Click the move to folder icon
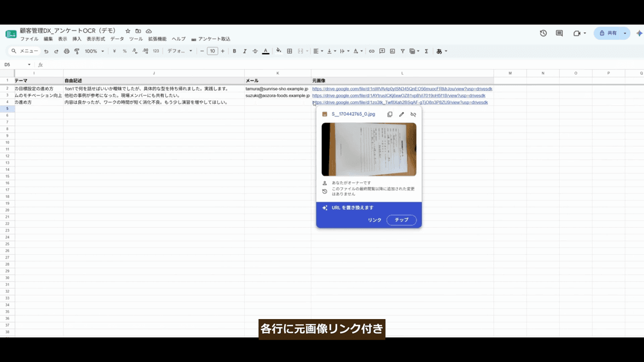The width and height of the screenshot is (644, 362). point(138,31)
